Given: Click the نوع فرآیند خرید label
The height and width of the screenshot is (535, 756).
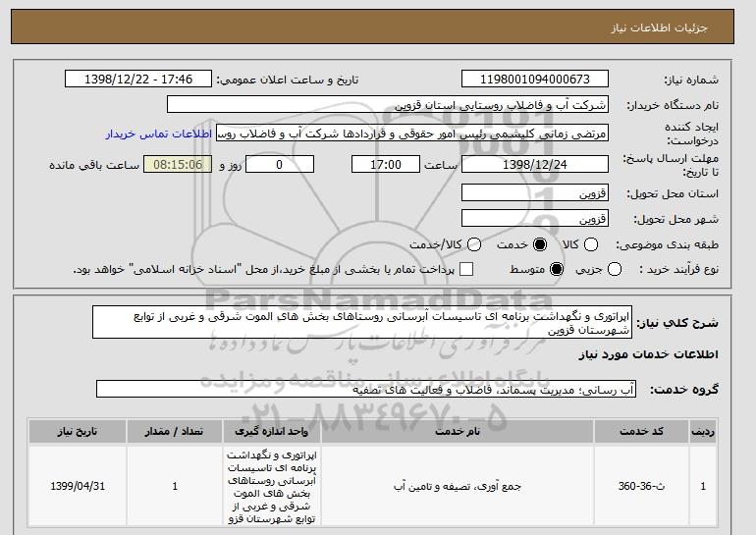Looking at the screenshot, I should point(678,269).
